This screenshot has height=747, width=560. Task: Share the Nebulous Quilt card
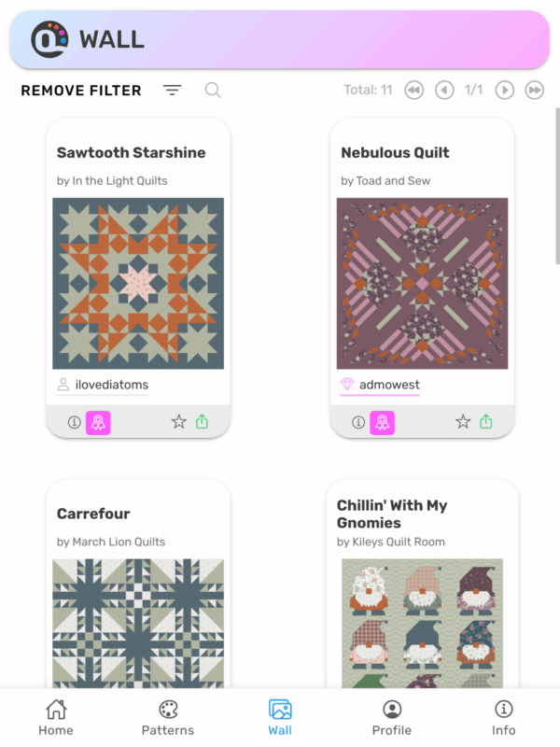pyautogui.click(x=486, y=422)
